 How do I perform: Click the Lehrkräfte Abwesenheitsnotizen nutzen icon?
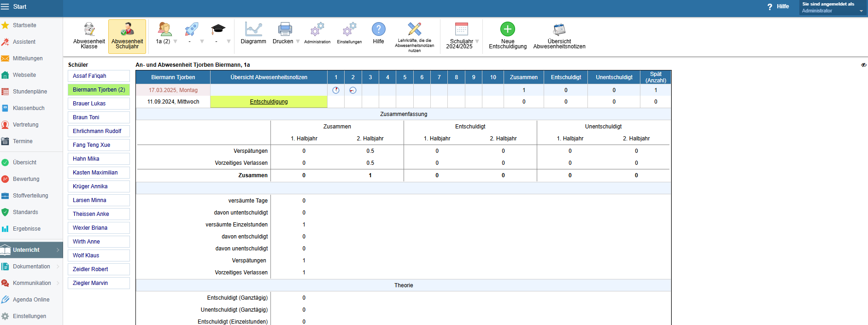(414, 29)
